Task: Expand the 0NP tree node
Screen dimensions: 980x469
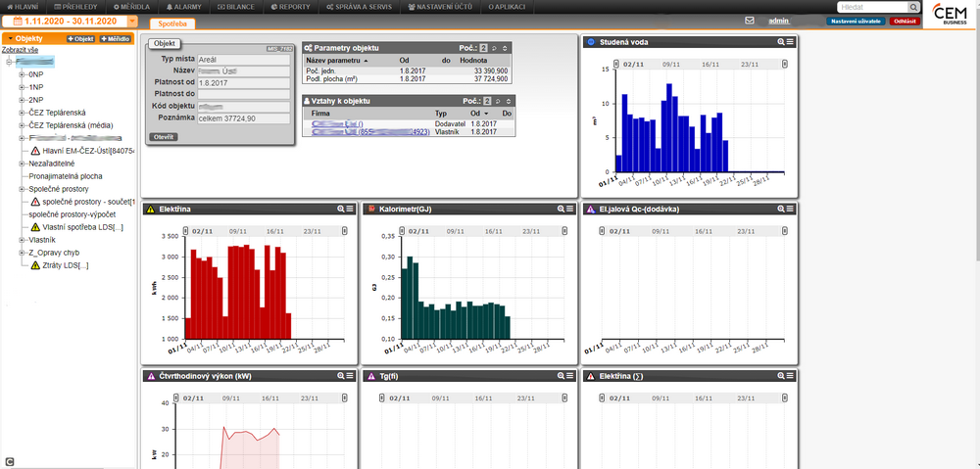Action: coord(22,74)
